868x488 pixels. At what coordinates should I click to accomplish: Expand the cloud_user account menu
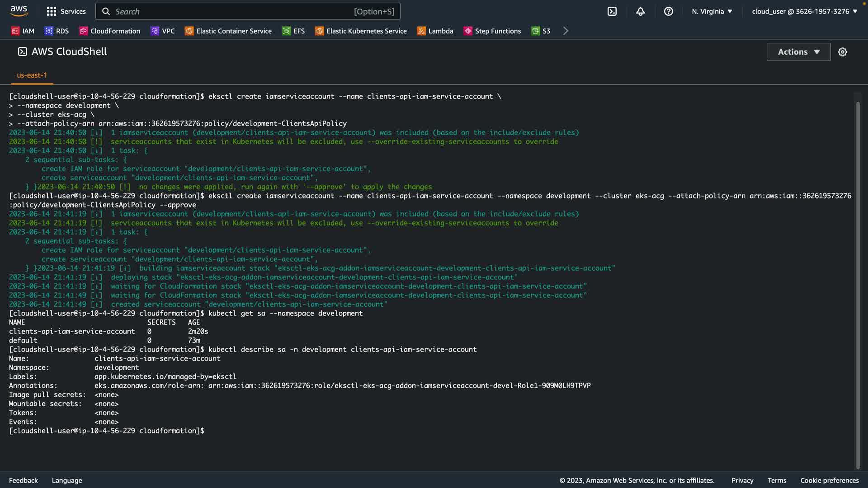(804, 11)
